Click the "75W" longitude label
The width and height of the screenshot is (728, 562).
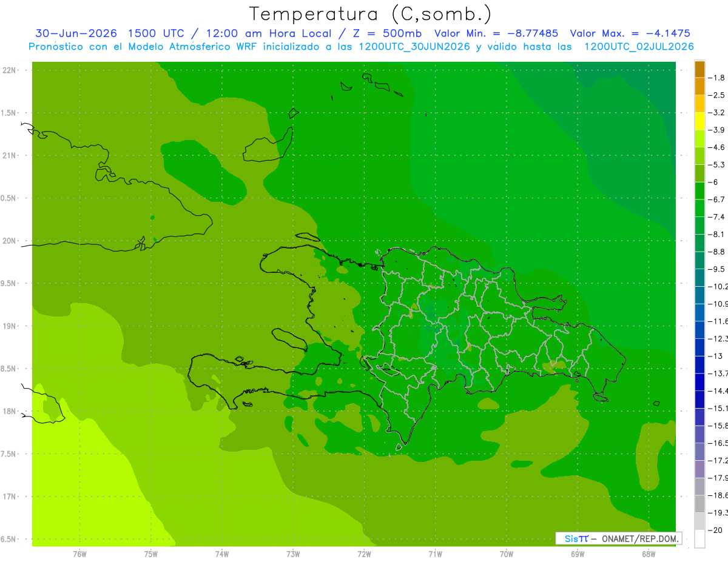point(151,554)
